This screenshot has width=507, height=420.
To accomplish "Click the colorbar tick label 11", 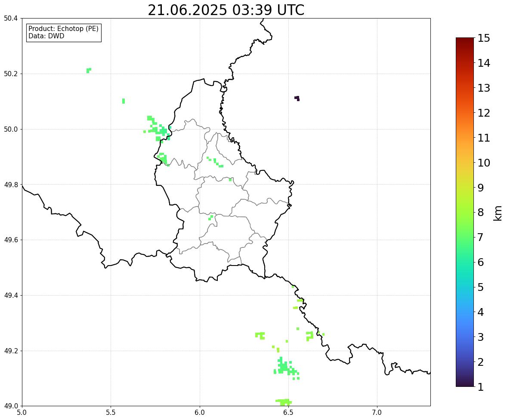I will pos(484,138).
